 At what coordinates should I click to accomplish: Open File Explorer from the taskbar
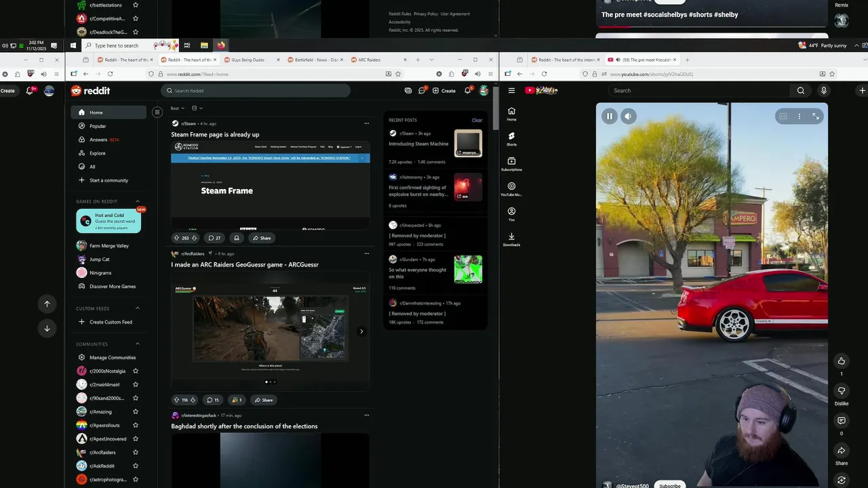(204, 45)
